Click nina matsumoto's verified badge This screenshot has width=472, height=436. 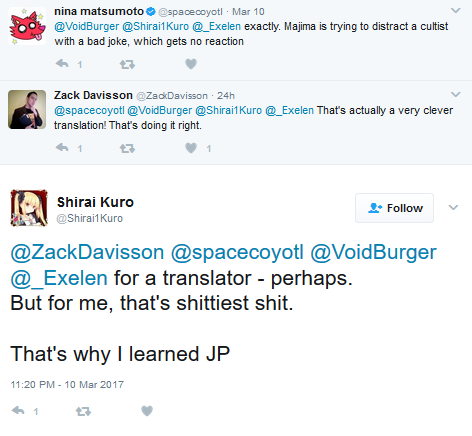pyautogui.click(x=151, y=12)
